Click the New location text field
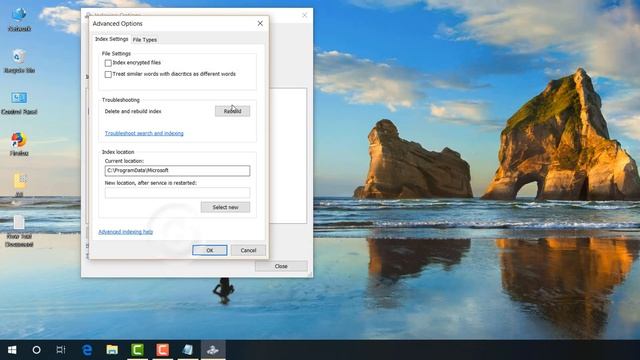 177,193
